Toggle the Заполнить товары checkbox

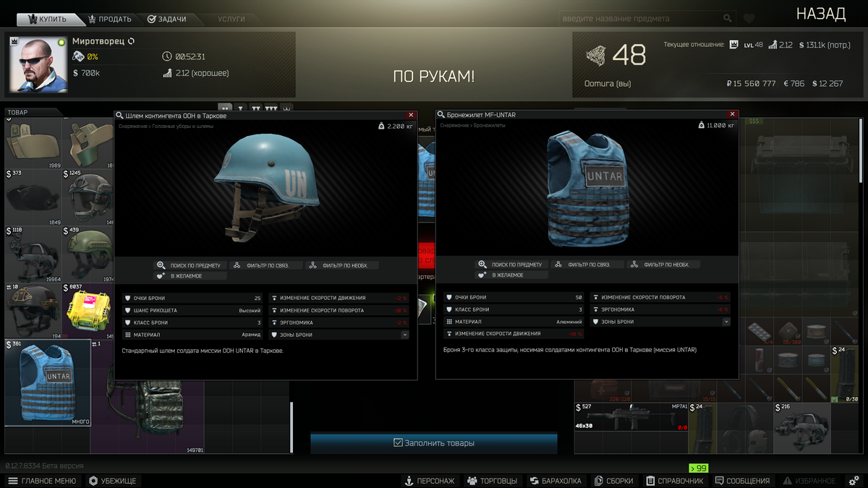(398, 442)
